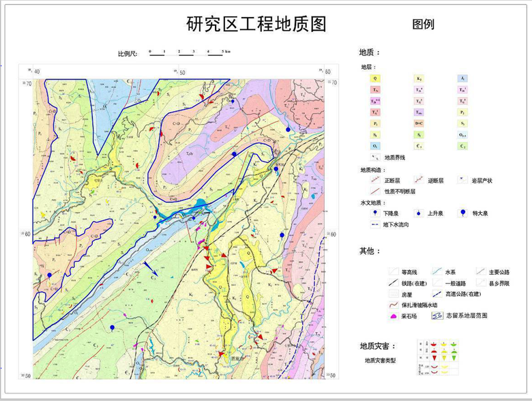The width and height of the screenshot is (532, 401).
Task: Select the orange D+C stratum legend swatch
Action: click(x=419, y=123)
